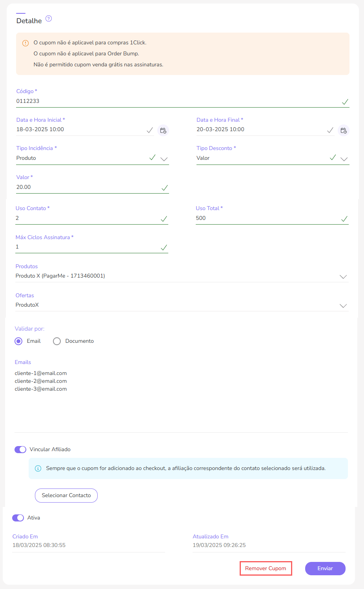Select the Email validation radio button
The width and height of the screenshot is (364, 589).
[18, 341]
